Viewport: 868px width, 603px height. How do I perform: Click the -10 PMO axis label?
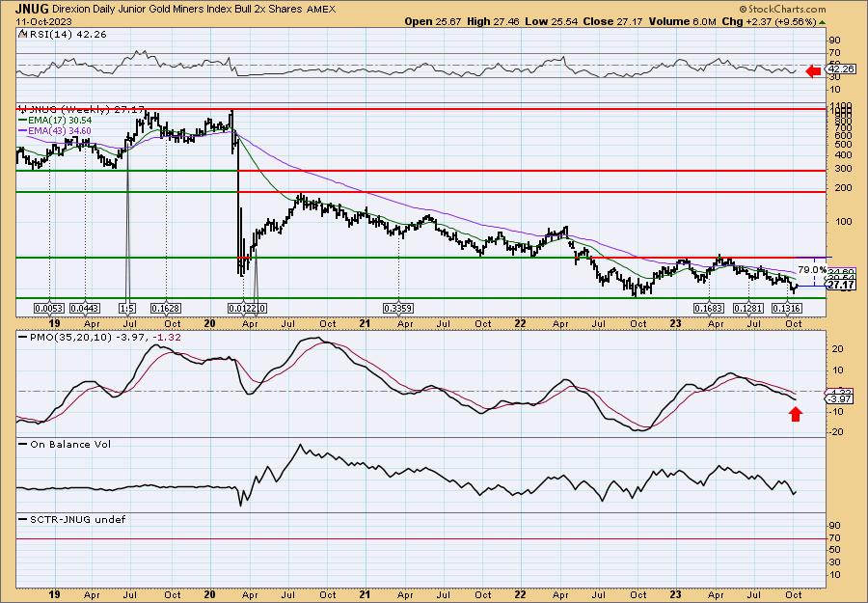pyautogui.click(x=836, y=411)
